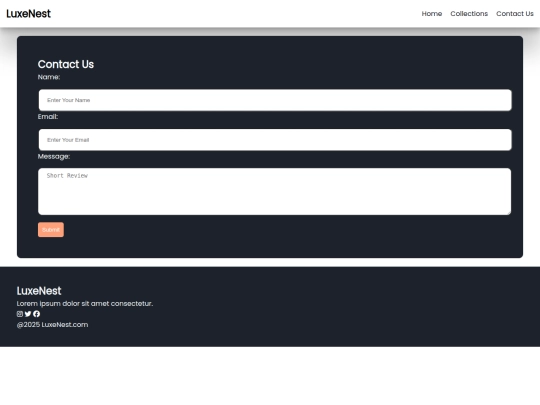Click the Lorem ipsum footer text
Image resolution: width=540 pixels, height=405 pixels.
[85, 304]
